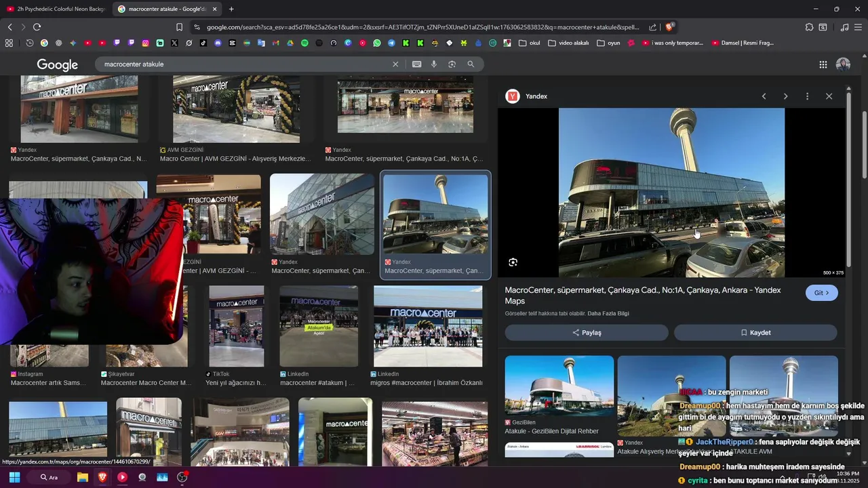Open the TikTok 'Yeni yıl ağacınızı' image result

(237, 326)
